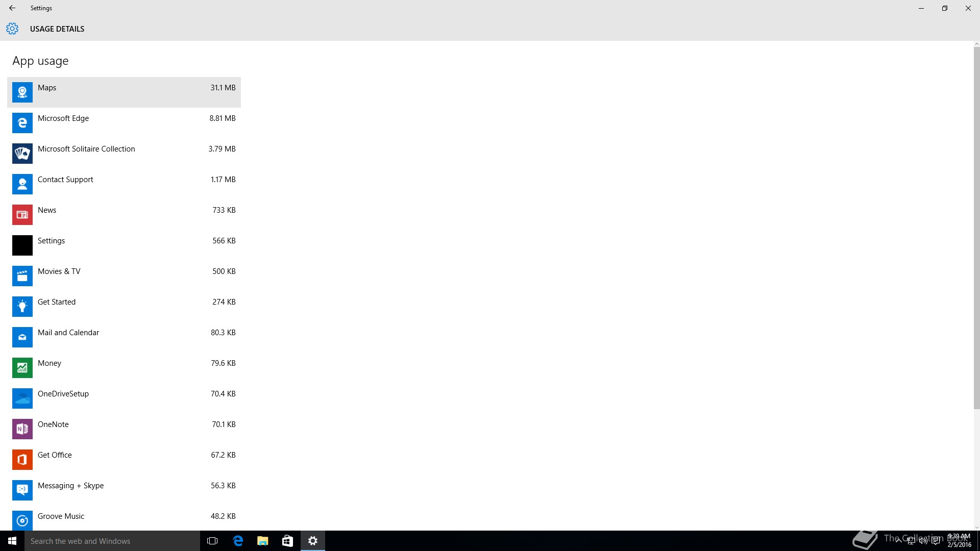The height and width of the screenshot is (551, 980).
Task: Click the 8.81 MB usage value
Action: click(x=223, y=118)
